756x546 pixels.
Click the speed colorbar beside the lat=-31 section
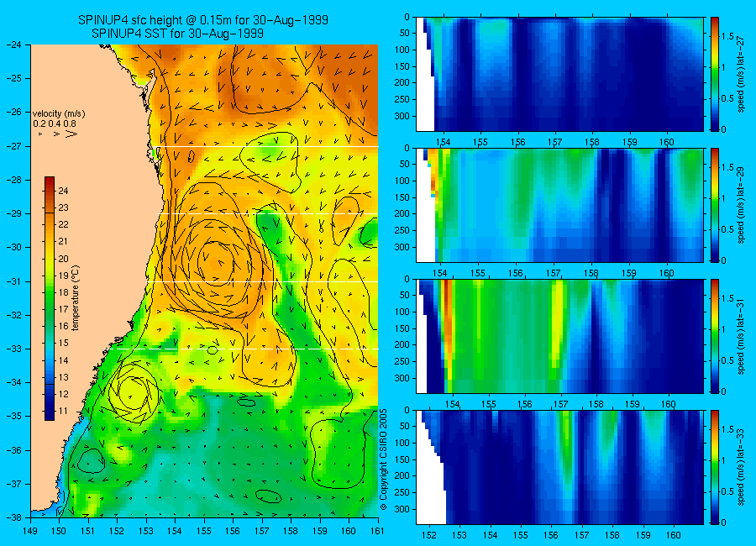coord(715,336)
